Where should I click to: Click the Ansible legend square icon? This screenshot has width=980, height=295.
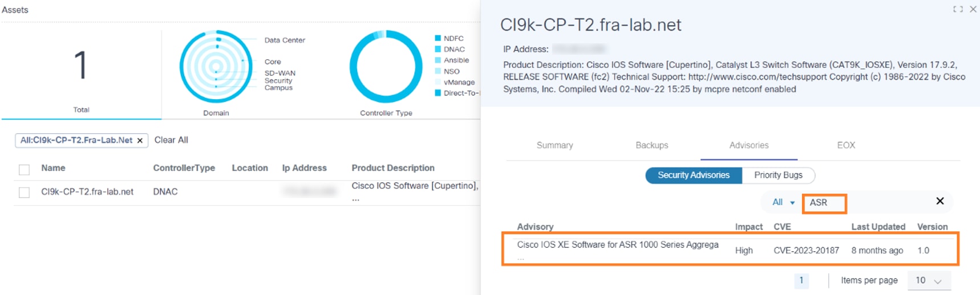point(438,60)
